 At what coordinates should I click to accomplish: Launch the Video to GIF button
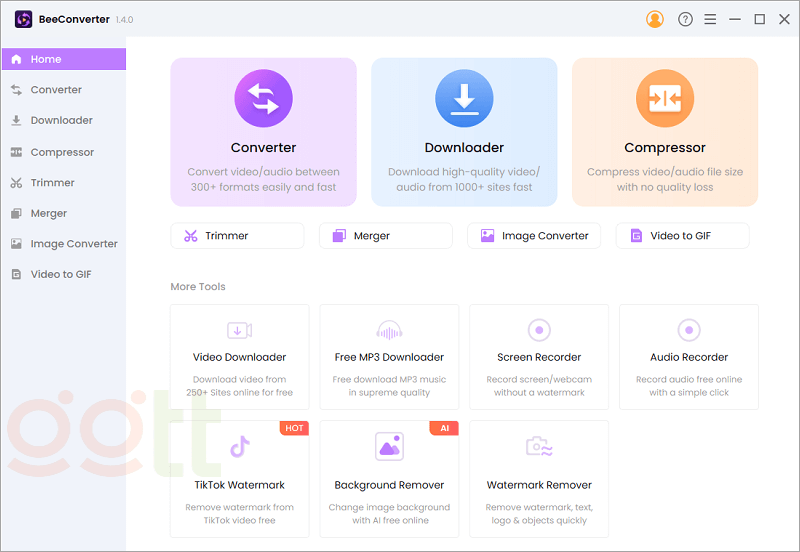[x=682, y=236]
